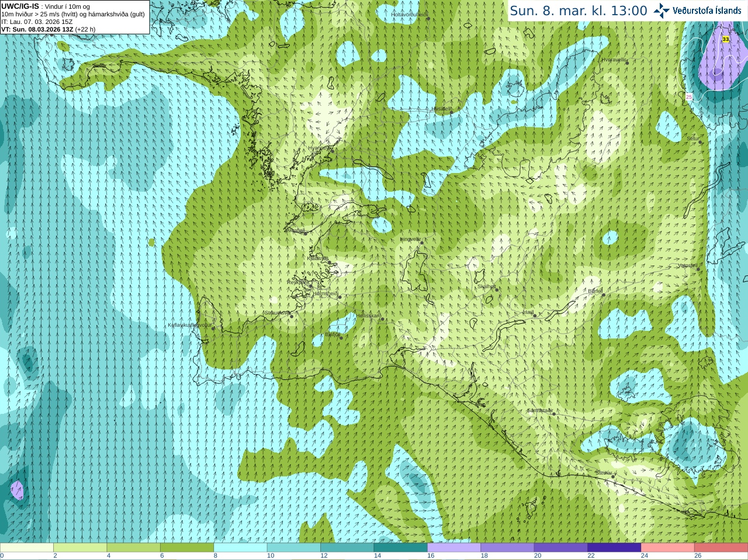Select the 16–18 m/s legend color
The image size is (748, 560).
pyautogui.click(x=454, y=548)
